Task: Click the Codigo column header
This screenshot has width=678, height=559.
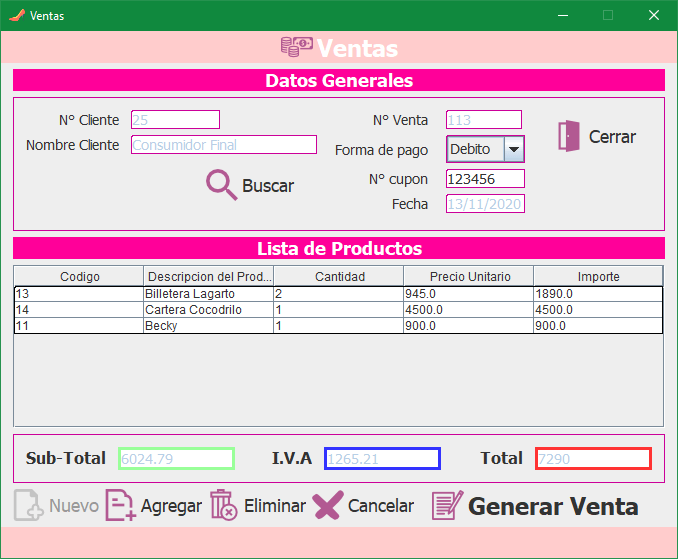Action: point(80,276)
